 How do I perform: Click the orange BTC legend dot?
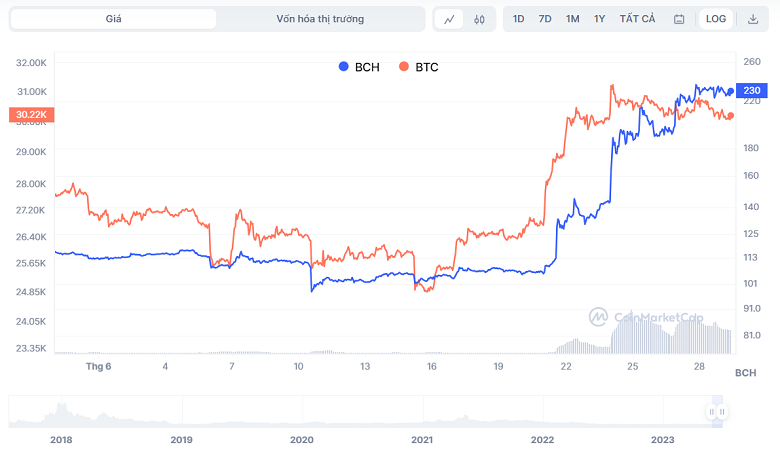click(404, 67)
